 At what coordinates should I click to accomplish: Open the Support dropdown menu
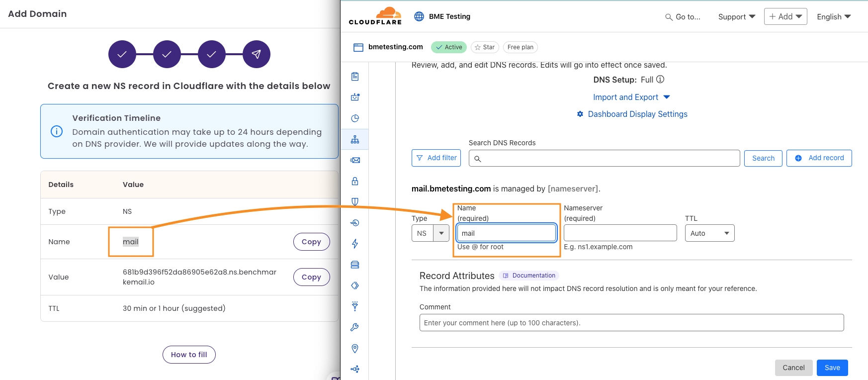pyautogui.click(x=737, y=17)
